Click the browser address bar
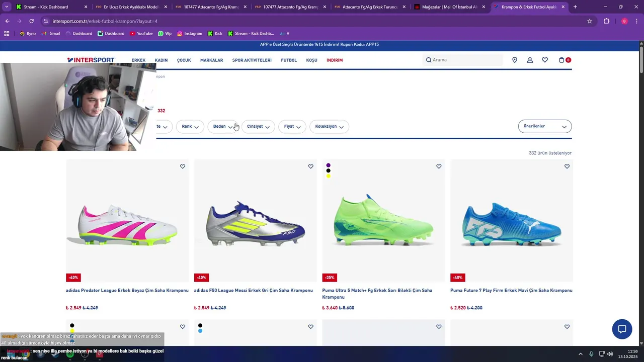 312,21
